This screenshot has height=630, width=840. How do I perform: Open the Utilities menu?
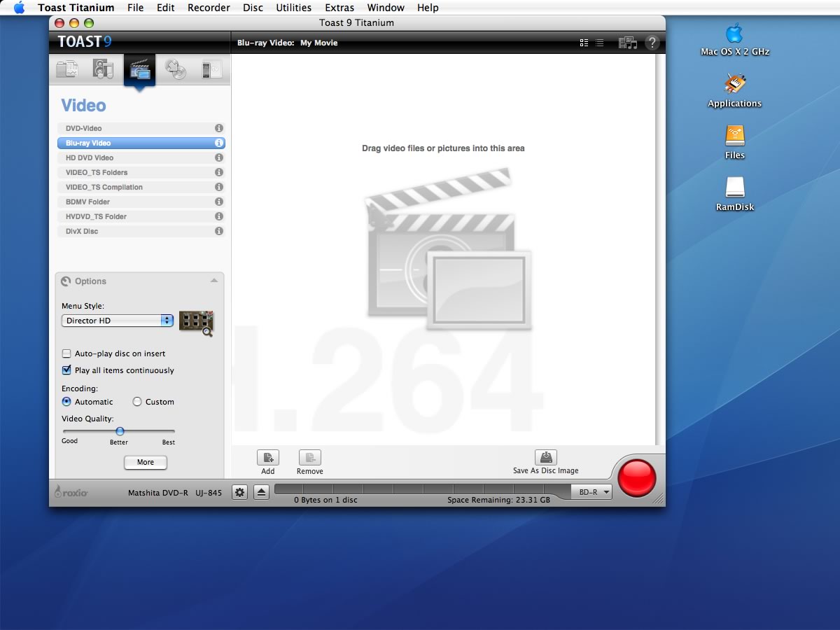pyautogui.click(x=294, y=8)
